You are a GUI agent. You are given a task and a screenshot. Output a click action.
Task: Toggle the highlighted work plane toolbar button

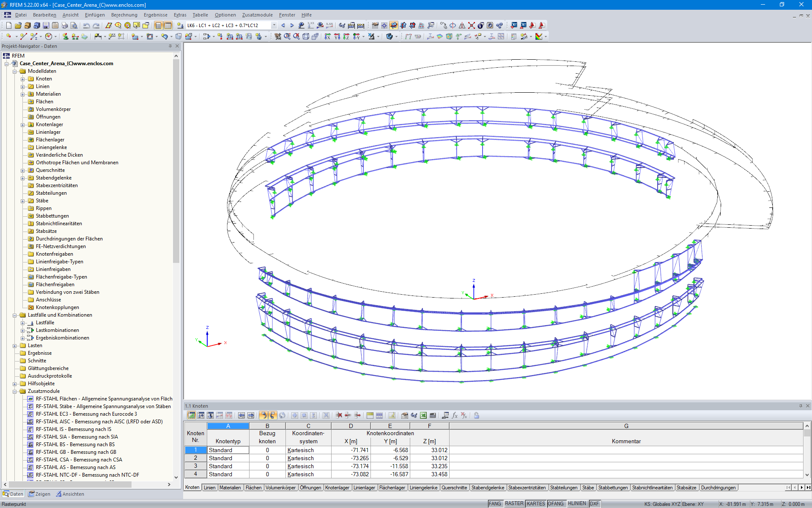point(394,25)
